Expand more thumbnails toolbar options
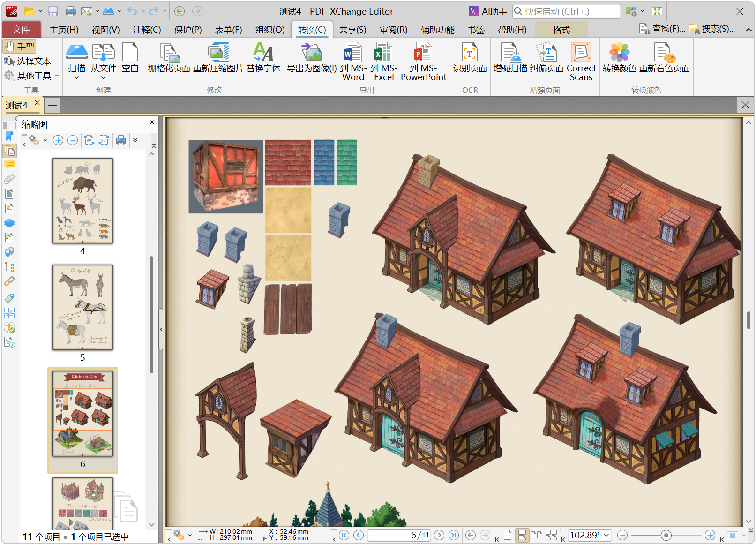Image resolution: width=756 pixels, height=545 pixels. 135,140
